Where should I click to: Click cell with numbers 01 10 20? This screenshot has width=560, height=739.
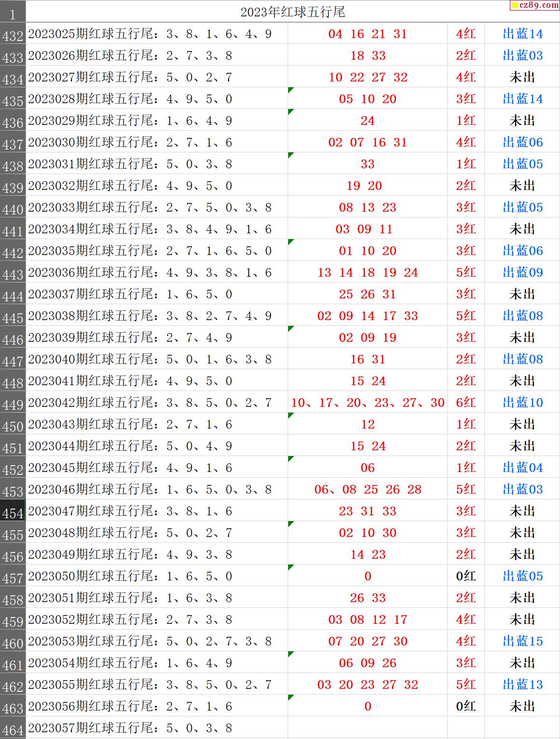(368, 251)
